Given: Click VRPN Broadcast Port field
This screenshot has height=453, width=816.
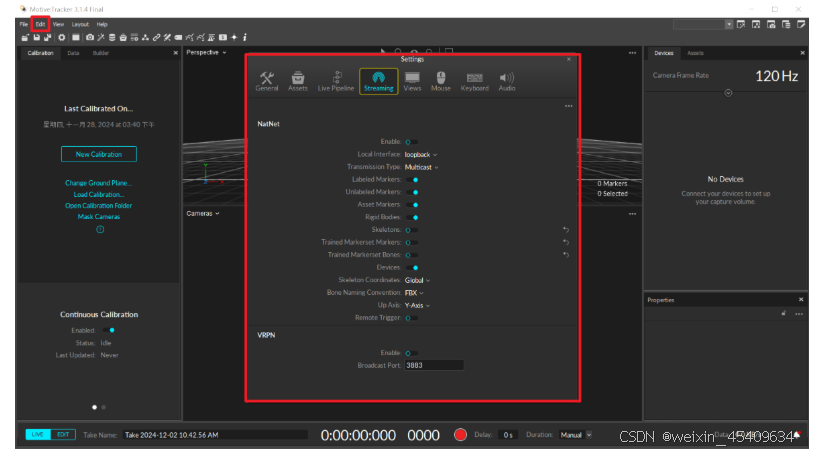Looking at the screenshot, I should (x=434, y=366).
